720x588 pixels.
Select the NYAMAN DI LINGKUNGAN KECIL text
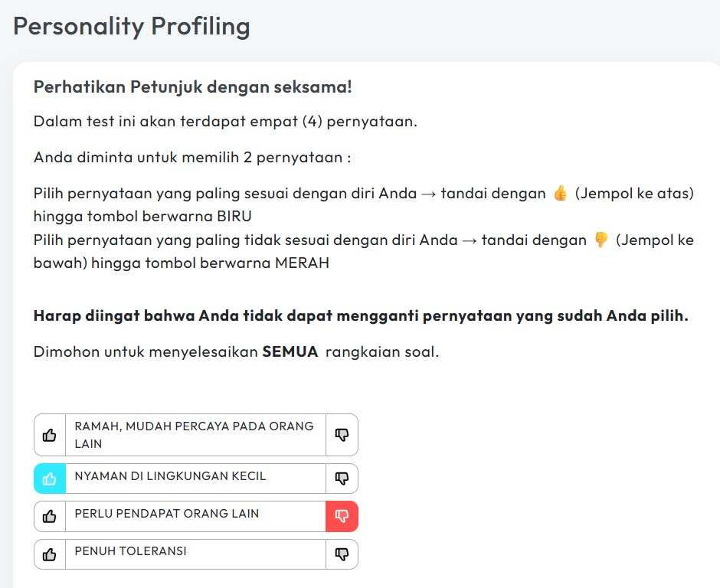[x=170, y=476]
